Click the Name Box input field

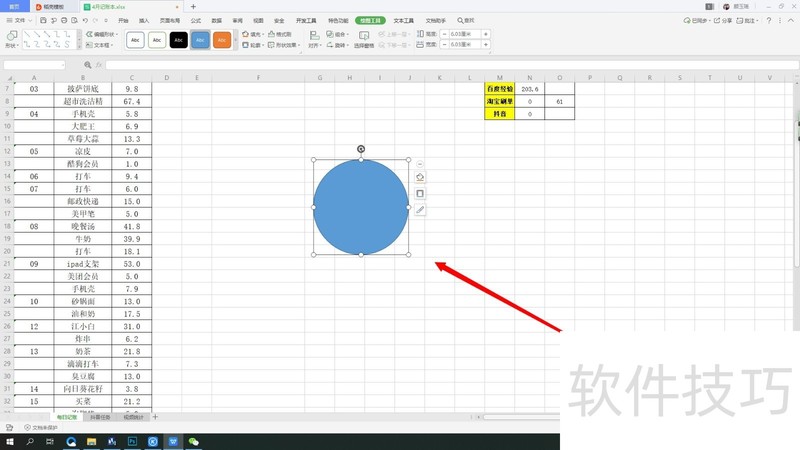pyautogui.click(x=34, y=65)
